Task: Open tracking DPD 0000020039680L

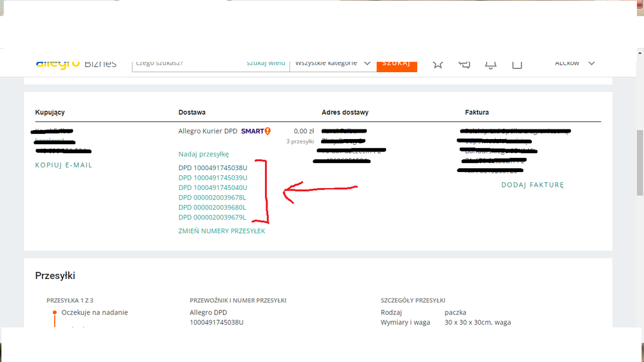Action: 212,207
